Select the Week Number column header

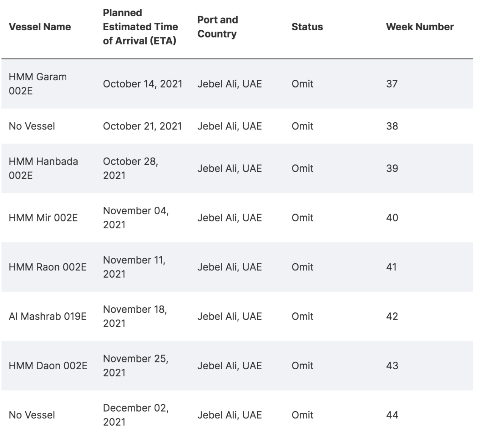tap(419, 27)
